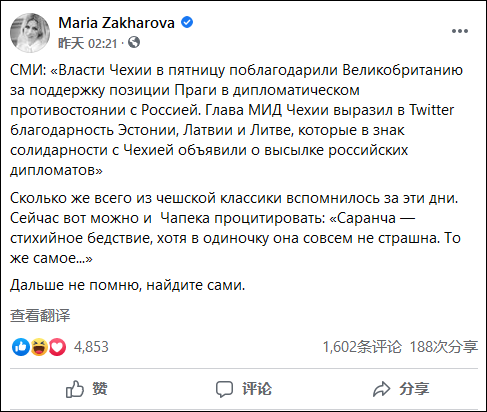The width and height of the screenshot is (487, 412).
Task: Expand the 1,602条评论 comments list
Action: [x=362, y=347]
